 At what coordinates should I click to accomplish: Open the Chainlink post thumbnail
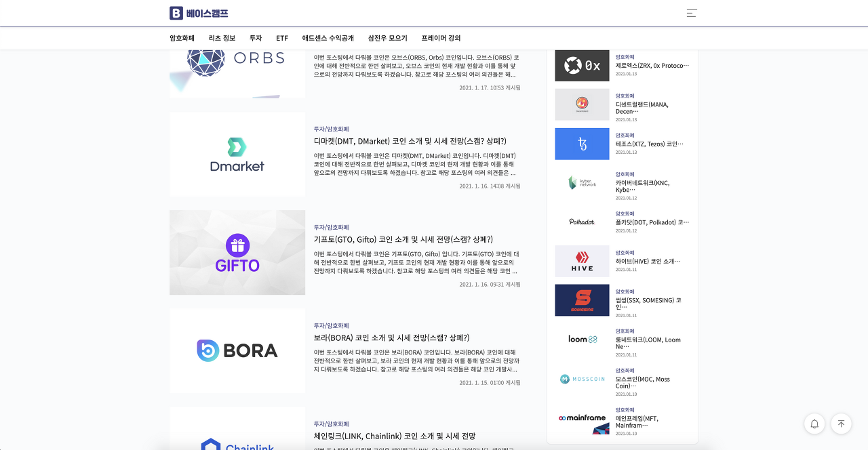(237, 428)
